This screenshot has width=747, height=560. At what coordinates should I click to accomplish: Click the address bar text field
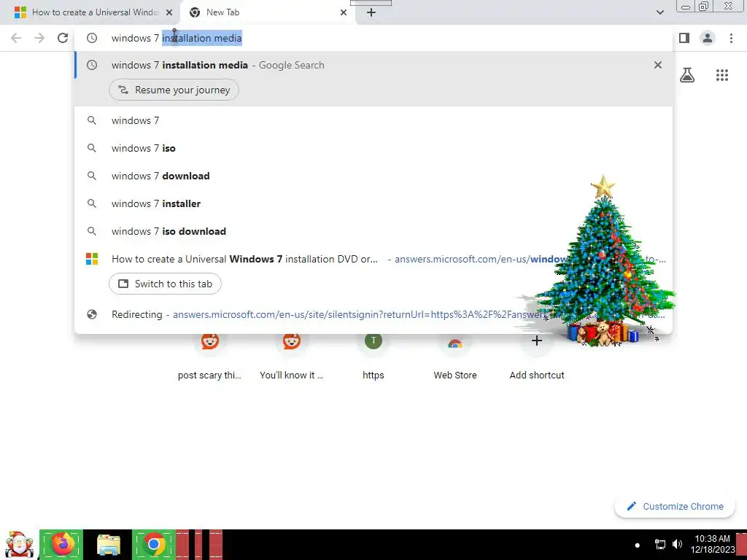[x=373, y=38]
